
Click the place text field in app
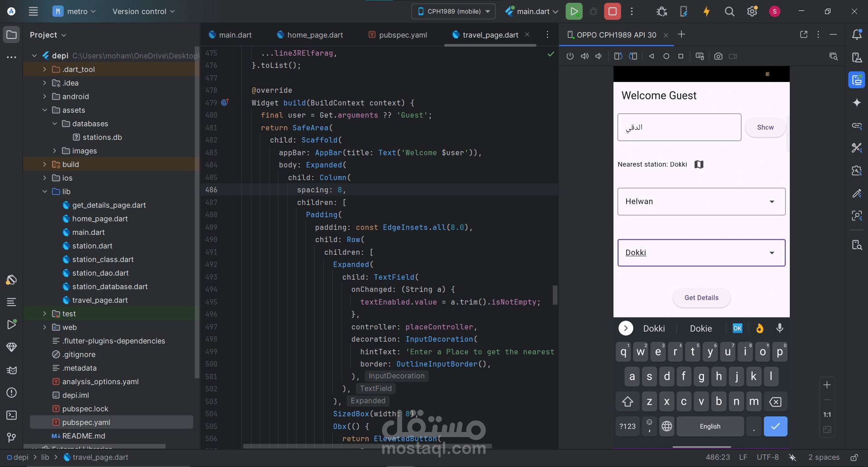(x=679, y=127)
